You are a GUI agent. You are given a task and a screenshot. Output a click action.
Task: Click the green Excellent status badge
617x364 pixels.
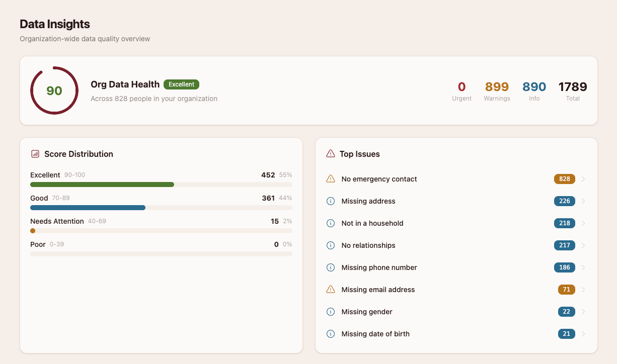click(182, 84)
